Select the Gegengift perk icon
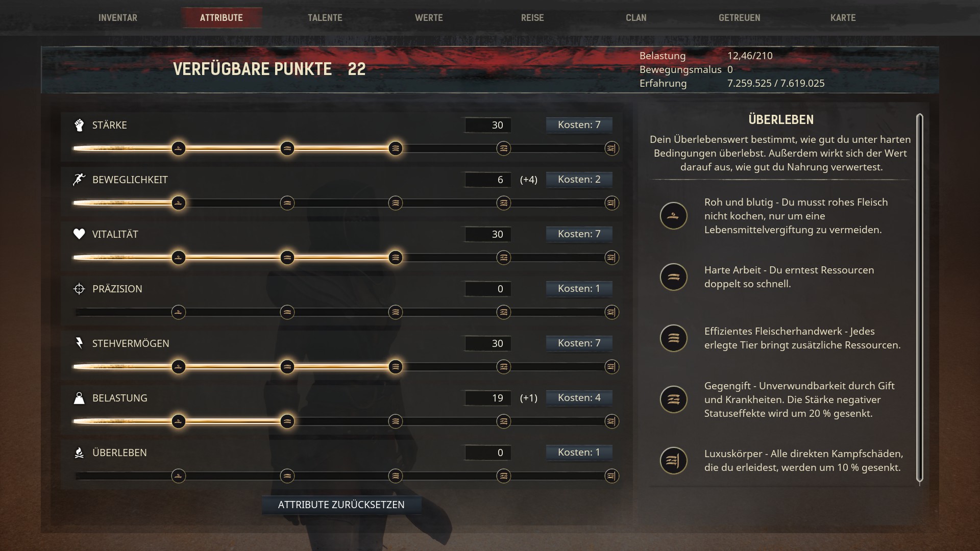980x551 pixels. pyautogui.click(x=673, y=399)
